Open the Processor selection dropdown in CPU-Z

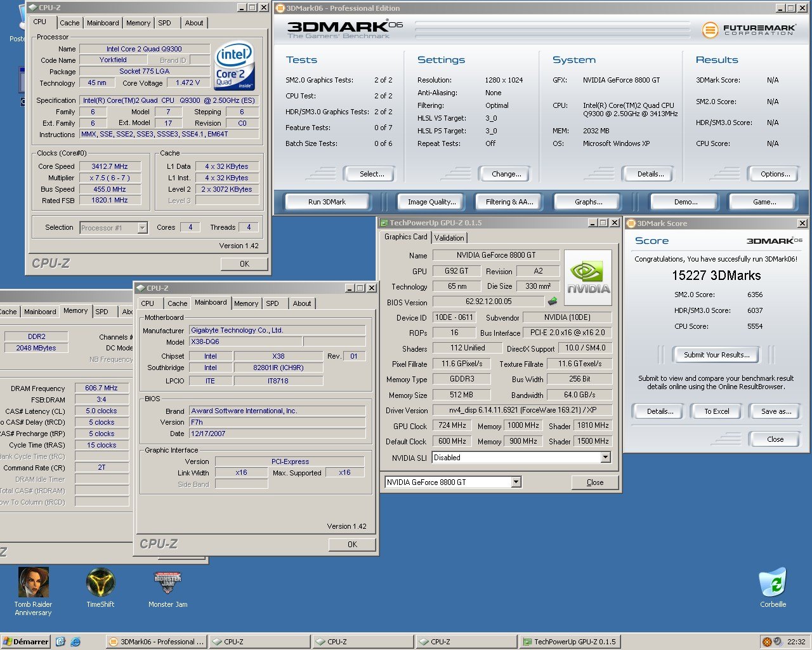pos(143,227)
